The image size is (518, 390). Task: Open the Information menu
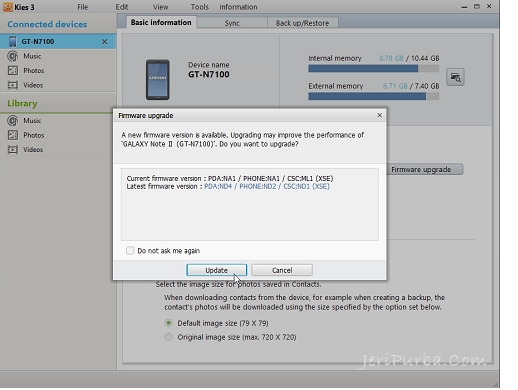coord(238,7)
